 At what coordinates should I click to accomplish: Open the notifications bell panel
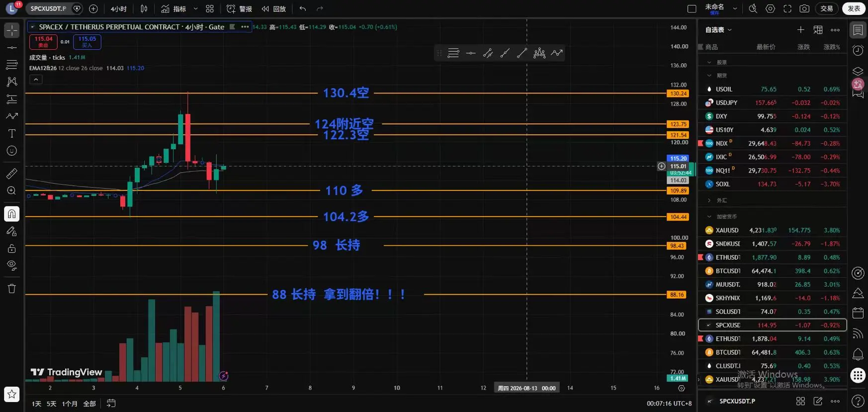tap(858, 354)
